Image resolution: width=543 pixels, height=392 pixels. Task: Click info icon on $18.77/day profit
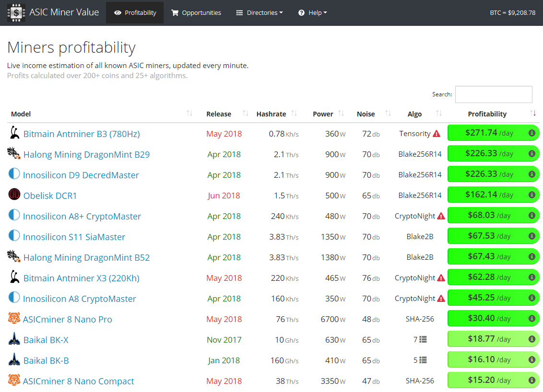[x=532, y=339]
